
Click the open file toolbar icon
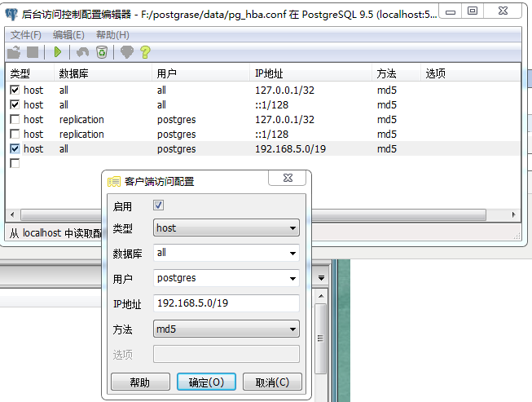pos(14,52)
